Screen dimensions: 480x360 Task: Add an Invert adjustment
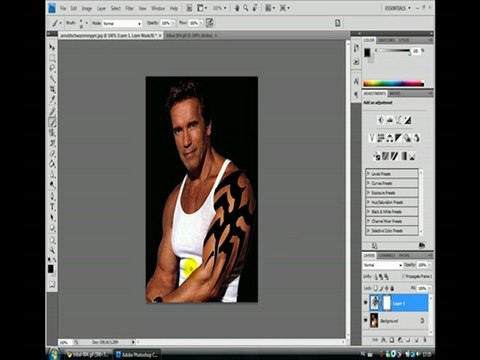pos(377,156)
